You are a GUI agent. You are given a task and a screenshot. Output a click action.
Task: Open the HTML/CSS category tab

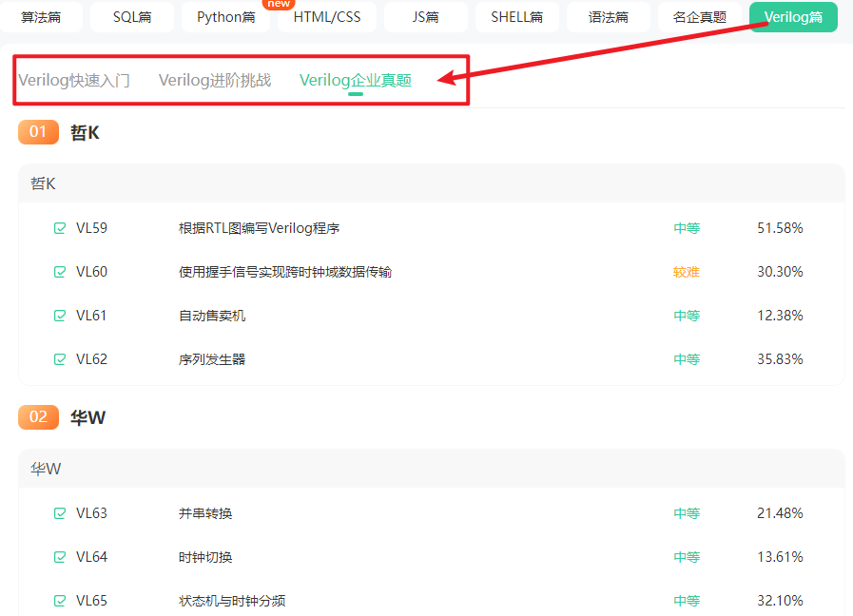(x=327, y=17)
